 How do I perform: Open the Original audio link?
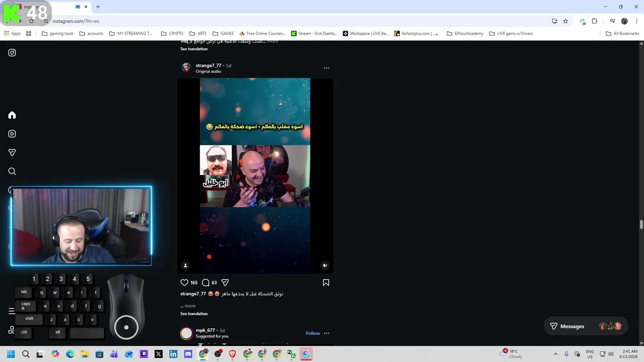click(x=208, y=71)
